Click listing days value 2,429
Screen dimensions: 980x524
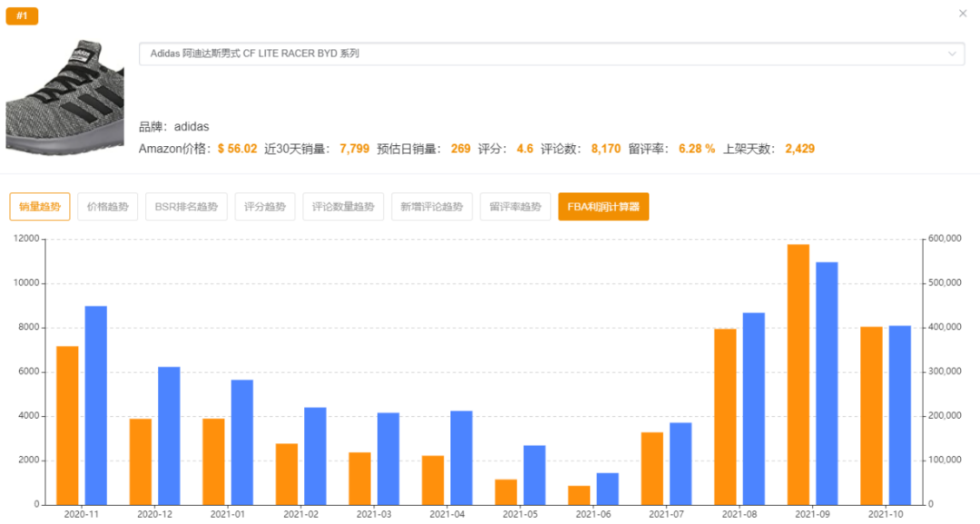pos(800,149)
